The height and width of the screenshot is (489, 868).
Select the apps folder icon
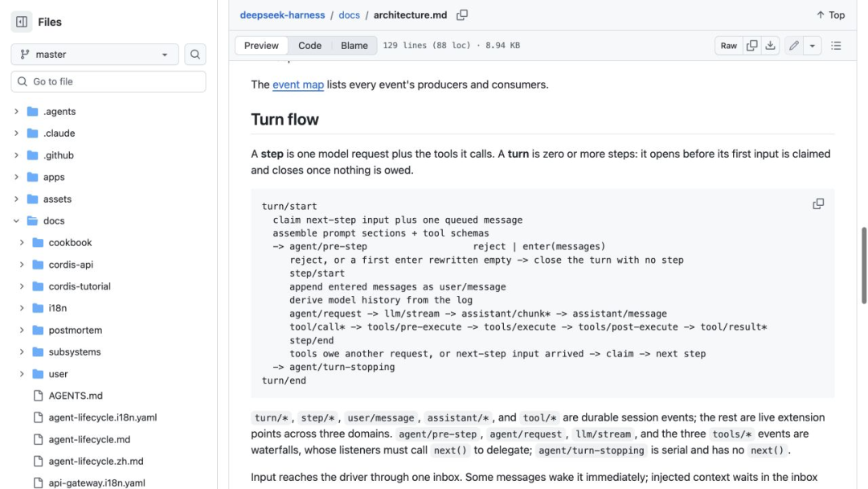coord(33,177)
